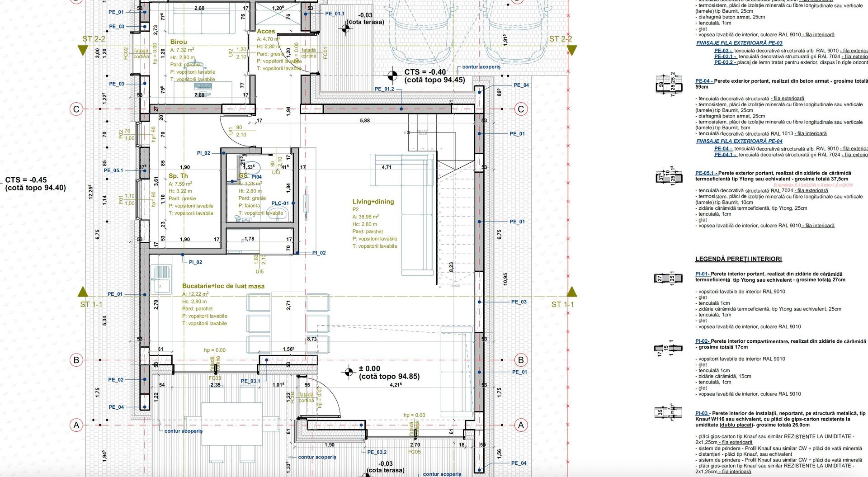Viewport: 868px width, 477px height.
Task: Click the PE-03.1 finish link in legend
Action: click(725, 57)
